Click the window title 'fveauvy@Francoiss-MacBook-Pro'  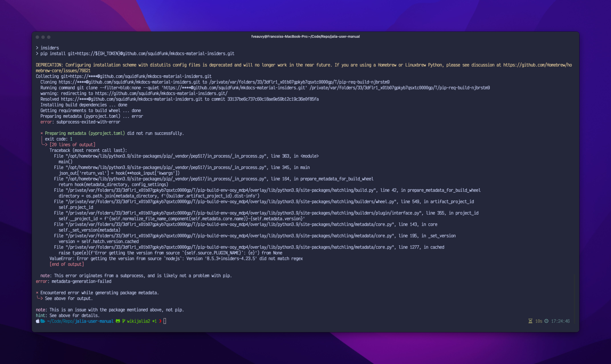(305, 37)
